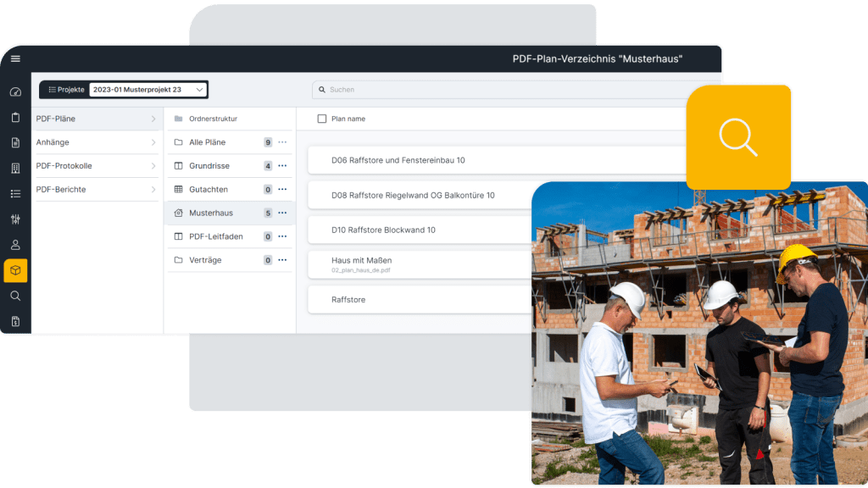The width and height of the screenshot is (868, 488).
Task: Select the building icon in the sidebar
Action: [15, 169]
